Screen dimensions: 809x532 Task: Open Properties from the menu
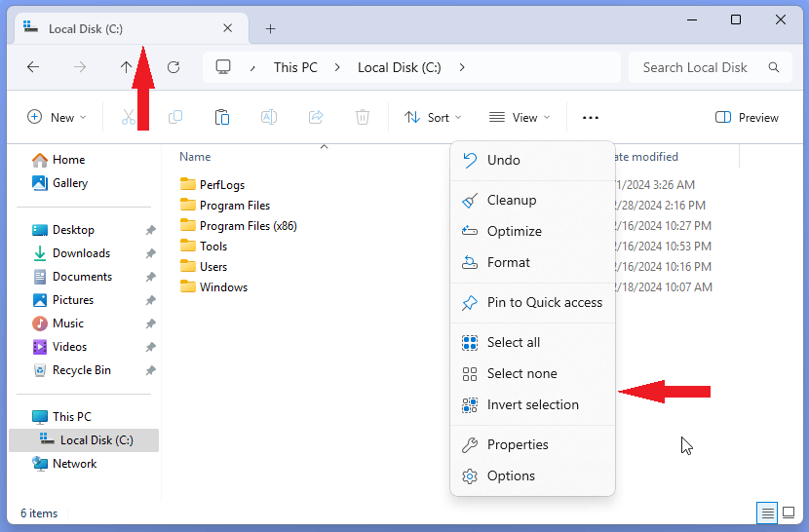pos(532,445)
